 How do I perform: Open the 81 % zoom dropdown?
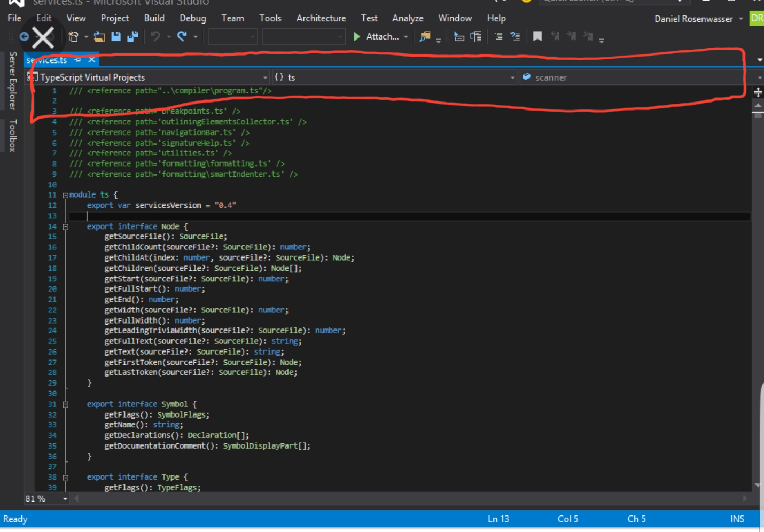click(x=65, y=499)
